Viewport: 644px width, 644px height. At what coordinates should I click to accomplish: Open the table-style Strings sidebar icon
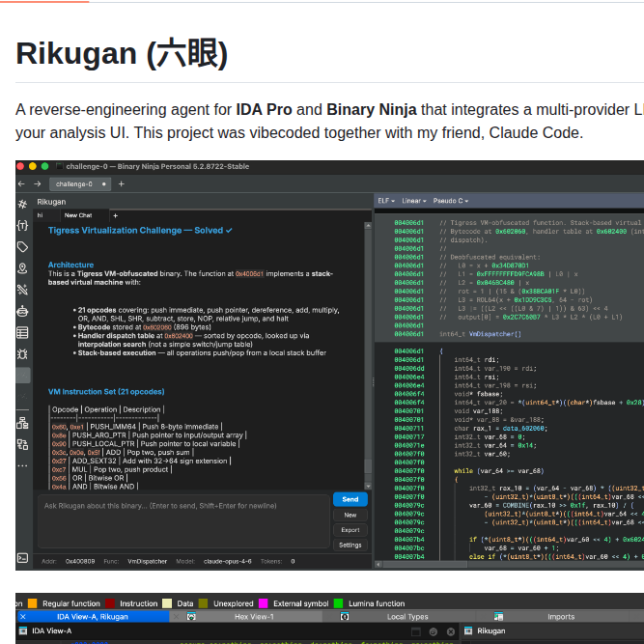coord(22,332)
